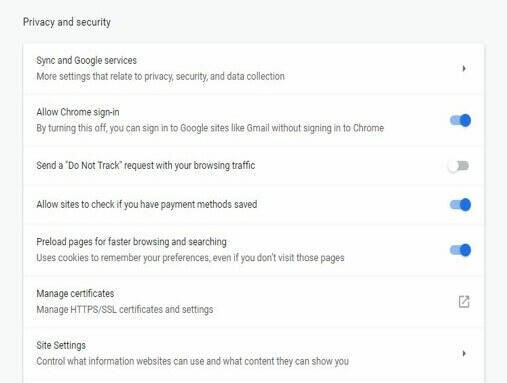Turn off payment methods saved check toggle
This screenshot has width=507, height=383.
(460, 204)
